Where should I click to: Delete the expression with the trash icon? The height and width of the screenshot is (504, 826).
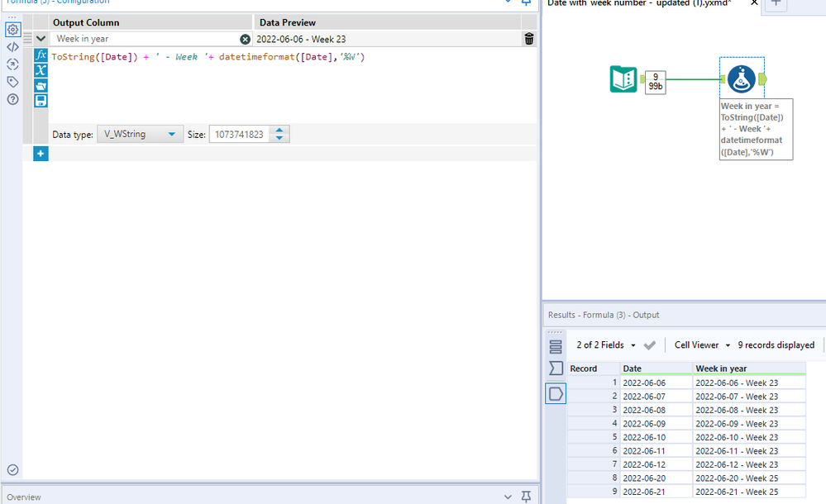(528, 39)
